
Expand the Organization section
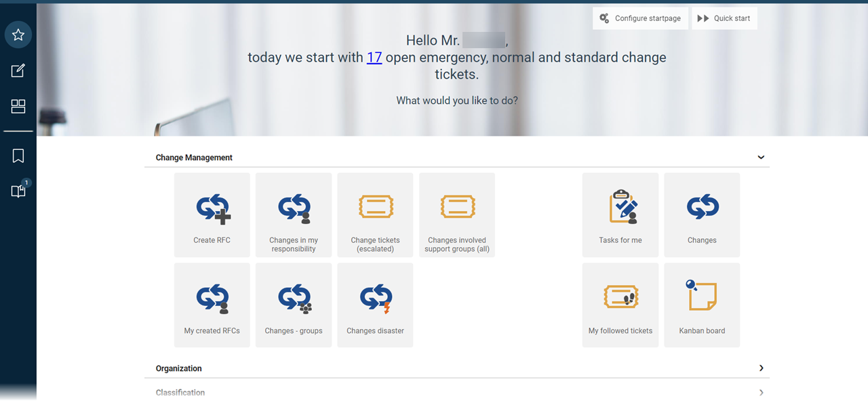tap(760, 368)
